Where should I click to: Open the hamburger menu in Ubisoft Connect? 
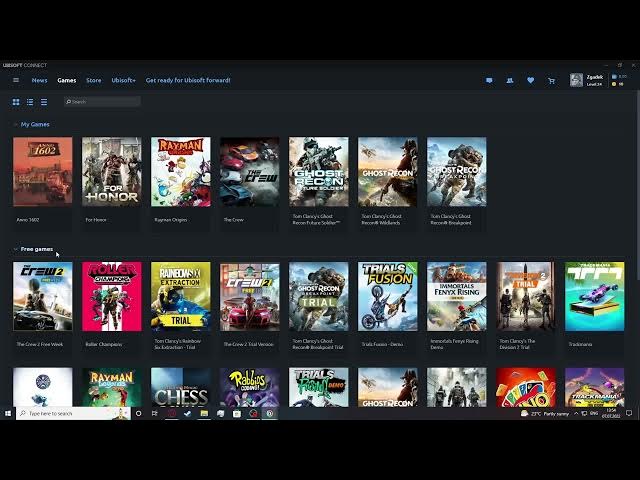(15, 80)
